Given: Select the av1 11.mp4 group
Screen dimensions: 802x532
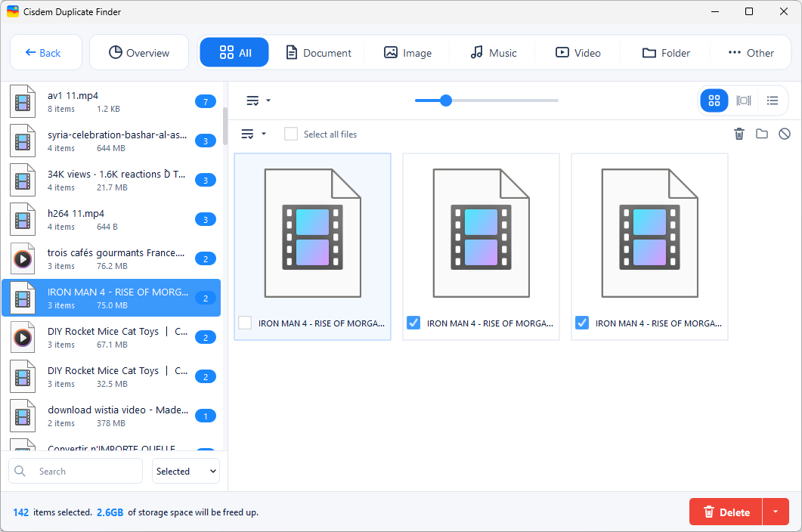Looking at the screenshot, I should pos(112,101).
